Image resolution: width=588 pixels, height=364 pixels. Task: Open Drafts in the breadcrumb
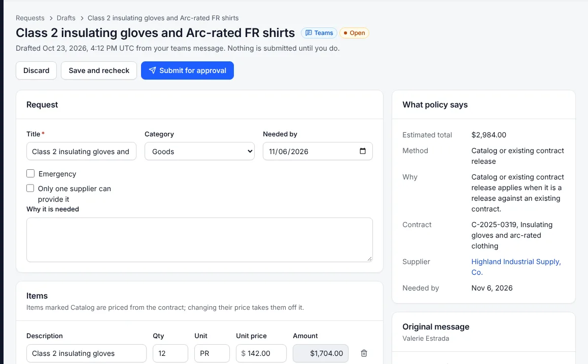point(66,18)
